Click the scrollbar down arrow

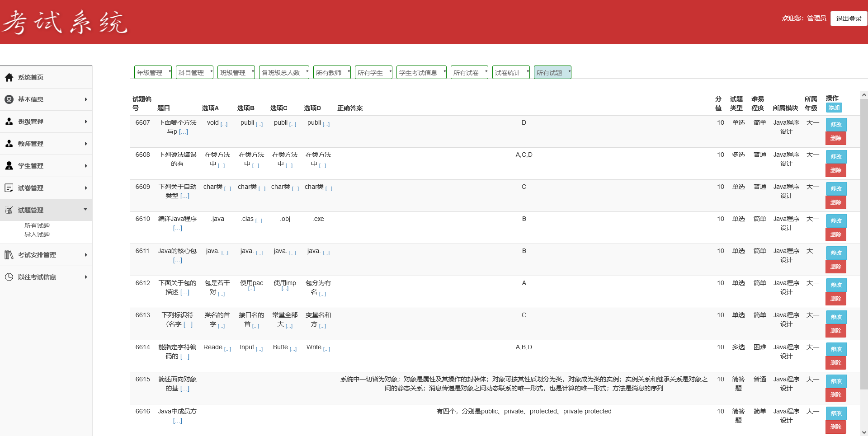point(864,432)
